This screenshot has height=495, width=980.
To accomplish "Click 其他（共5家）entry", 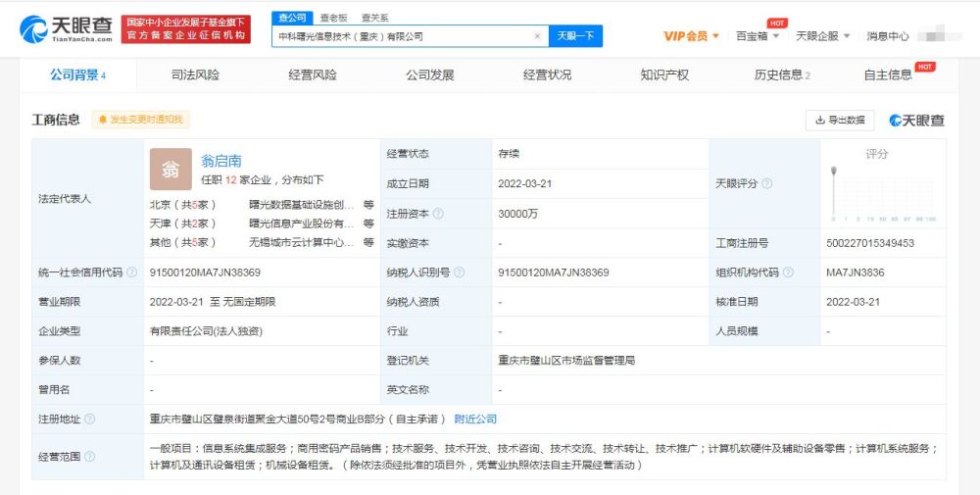I will [x=183, y=242].
